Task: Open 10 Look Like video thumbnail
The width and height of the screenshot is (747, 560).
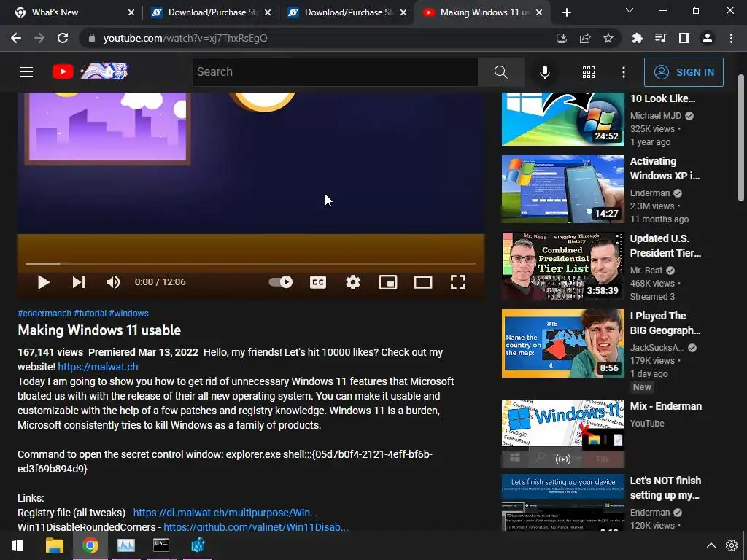Action: (563, 119)
